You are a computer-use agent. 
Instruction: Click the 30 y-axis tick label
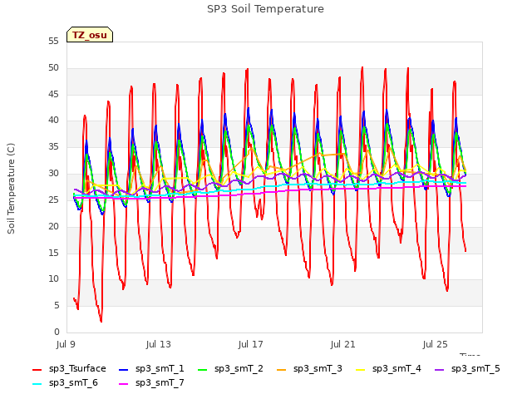pyautogui.click(x=53, y=174)
